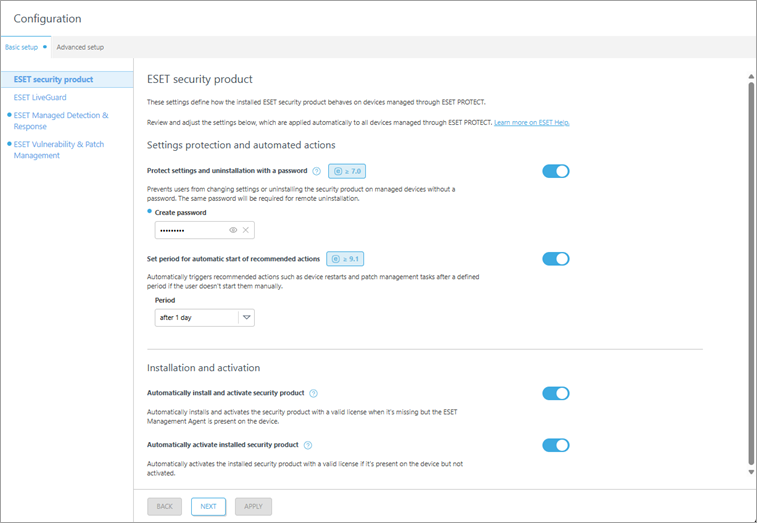Click the scrollbar up arrow
The height and width of the screenshot is (523, 757).
751,77
